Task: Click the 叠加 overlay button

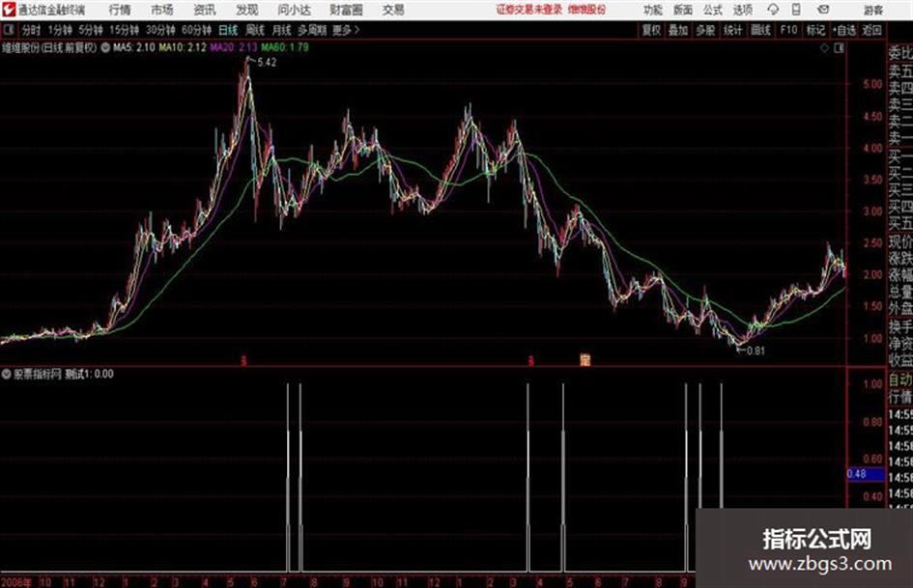Action: 678,30
